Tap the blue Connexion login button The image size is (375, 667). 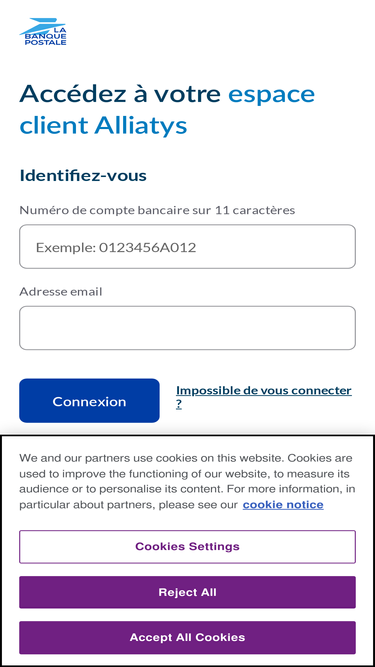tap(89, 401)
